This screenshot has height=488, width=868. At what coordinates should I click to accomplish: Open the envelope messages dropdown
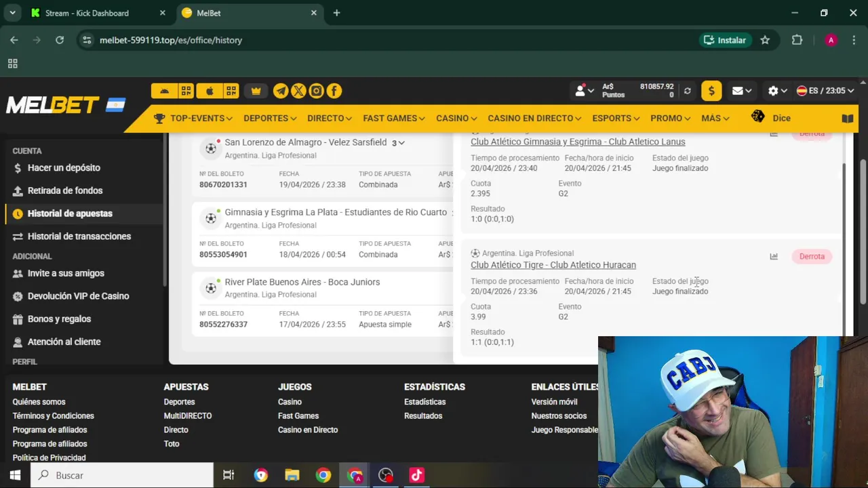742,91
